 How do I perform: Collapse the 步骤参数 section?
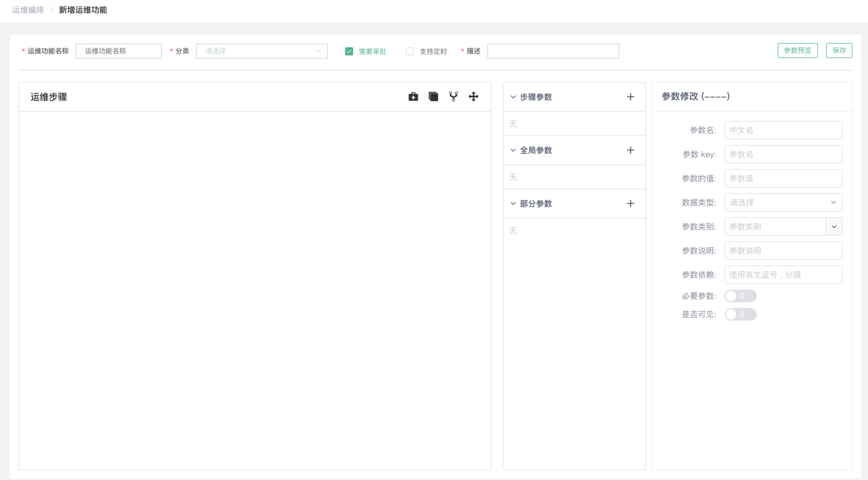513,97
